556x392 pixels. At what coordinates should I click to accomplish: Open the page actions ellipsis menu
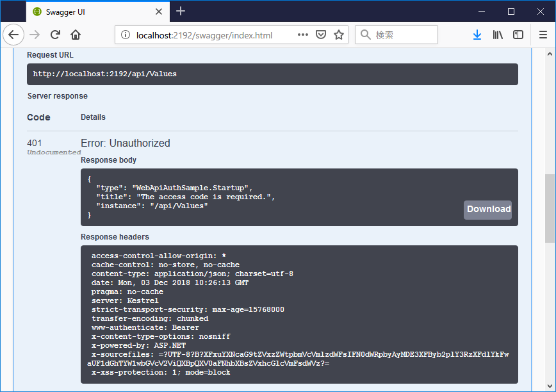coord(303,35)
